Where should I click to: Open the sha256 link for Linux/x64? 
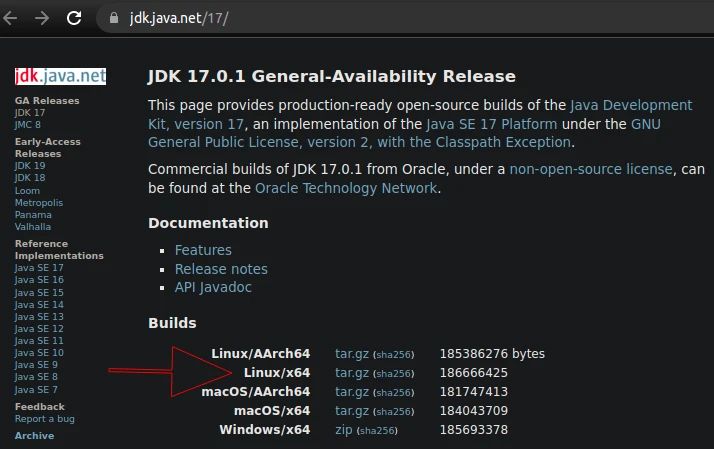[393, 373]
